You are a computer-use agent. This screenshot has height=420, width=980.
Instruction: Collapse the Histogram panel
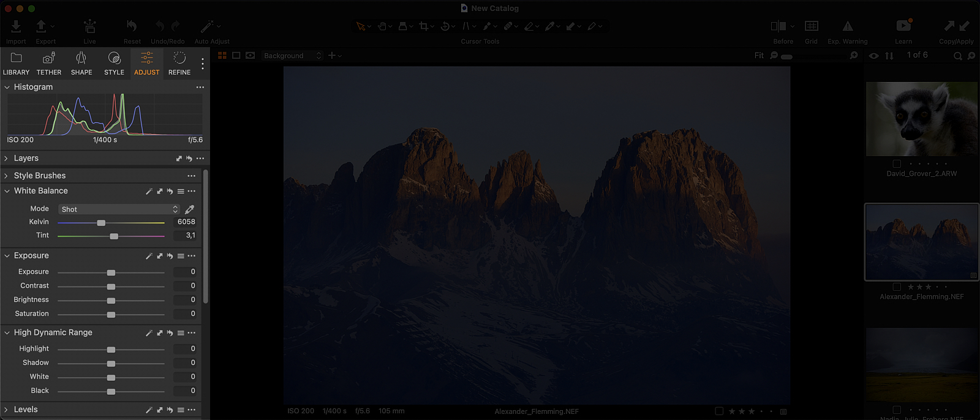(7, 88)
